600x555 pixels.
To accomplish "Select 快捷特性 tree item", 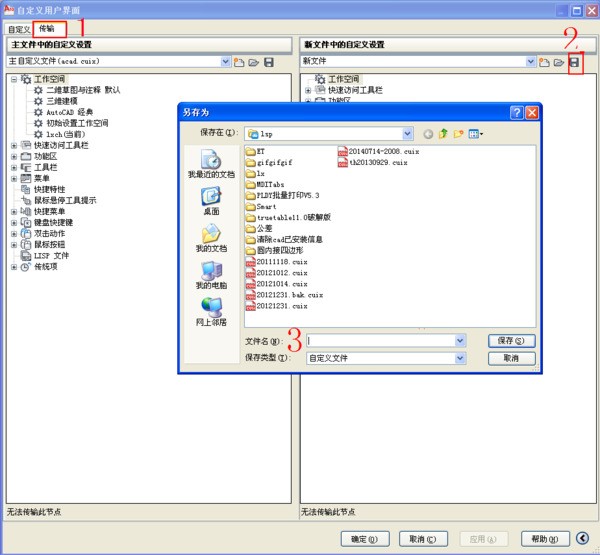I will click(x=50, y=189).
